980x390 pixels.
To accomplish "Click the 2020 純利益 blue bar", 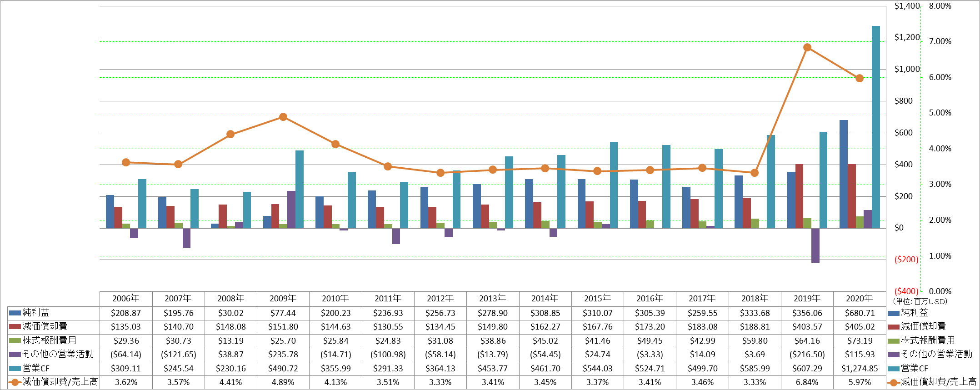I will (844, 174).
